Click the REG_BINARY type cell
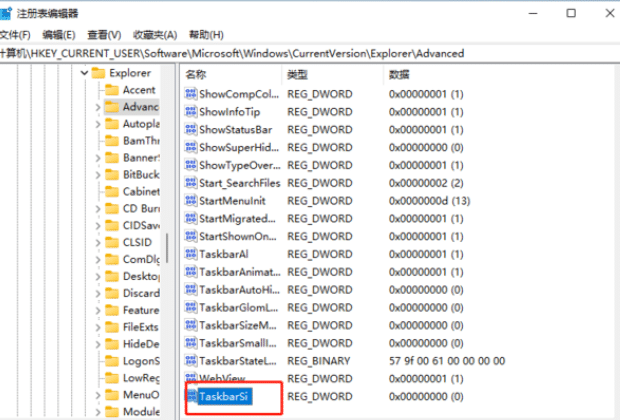 pos(319,361)
